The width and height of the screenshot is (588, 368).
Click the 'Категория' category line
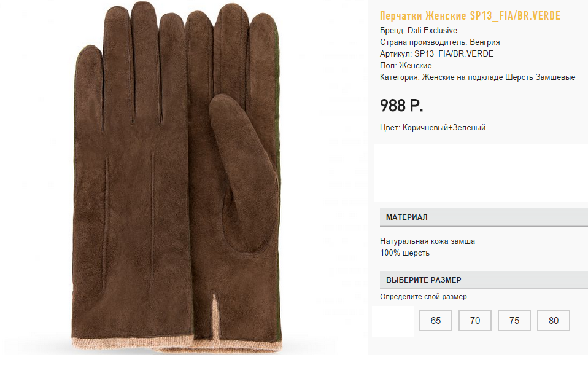tap(478, 77)
